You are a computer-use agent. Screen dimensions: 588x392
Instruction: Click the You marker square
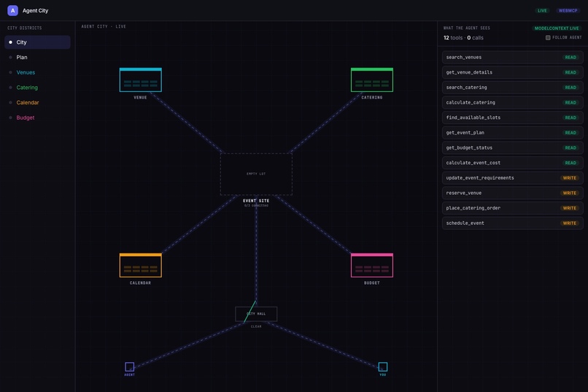[x=383, y=366]
